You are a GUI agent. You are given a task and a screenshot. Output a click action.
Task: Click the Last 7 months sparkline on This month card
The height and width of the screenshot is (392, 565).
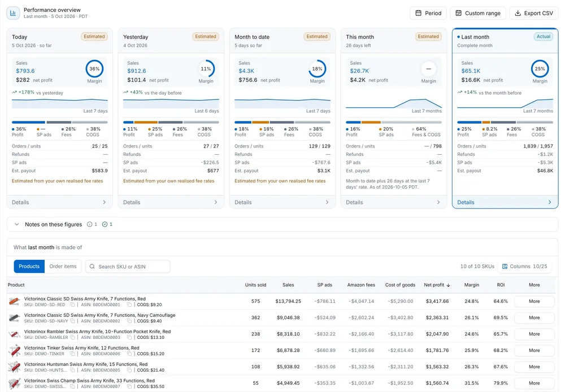pos(394,103)
